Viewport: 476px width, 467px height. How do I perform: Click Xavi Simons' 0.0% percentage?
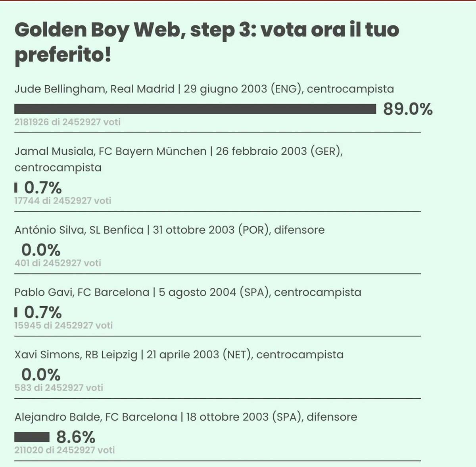click(41, 375)
